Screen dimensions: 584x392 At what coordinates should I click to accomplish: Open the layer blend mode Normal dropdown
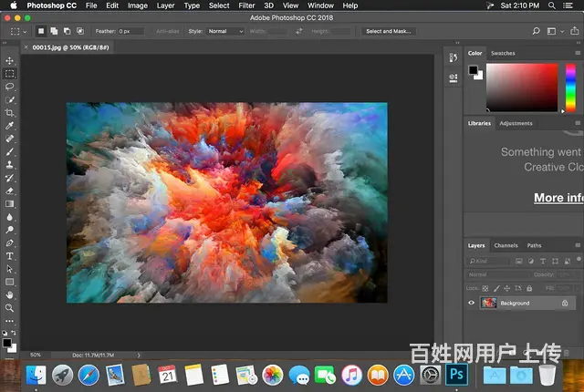(498, 274)
